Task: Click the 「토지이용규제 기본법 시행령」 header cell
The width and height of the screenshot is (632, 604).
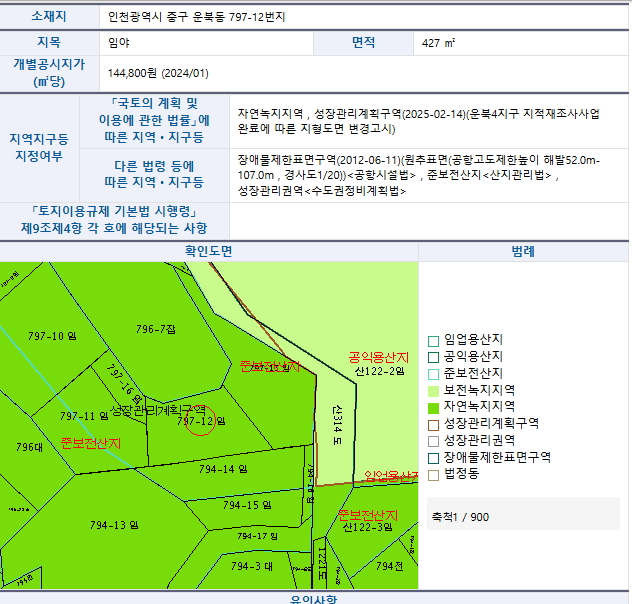Action: pyautogui.click(x=114, y=220)
